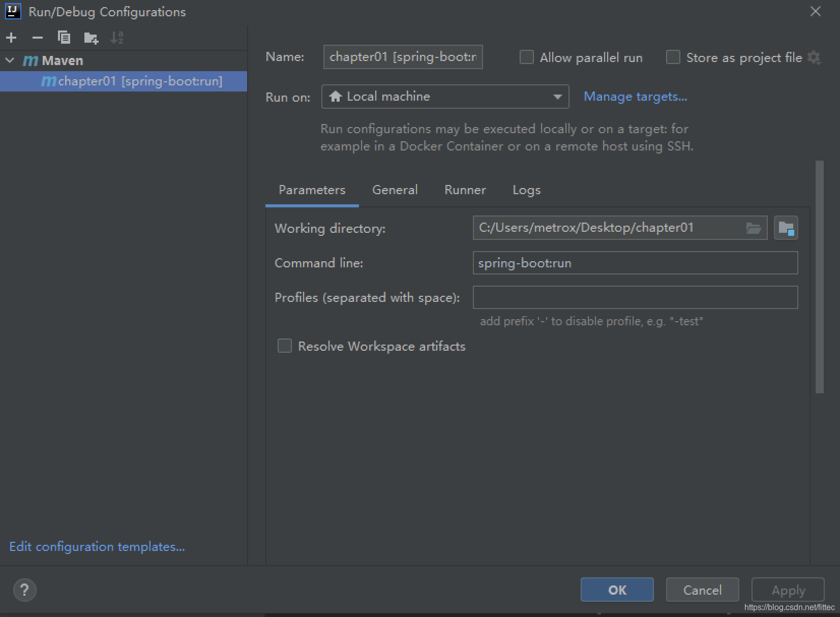Close the Run/Debug Configurations dialog
Image resolution: width=840 pixels, height=617 pixels.
coord(816,11)
